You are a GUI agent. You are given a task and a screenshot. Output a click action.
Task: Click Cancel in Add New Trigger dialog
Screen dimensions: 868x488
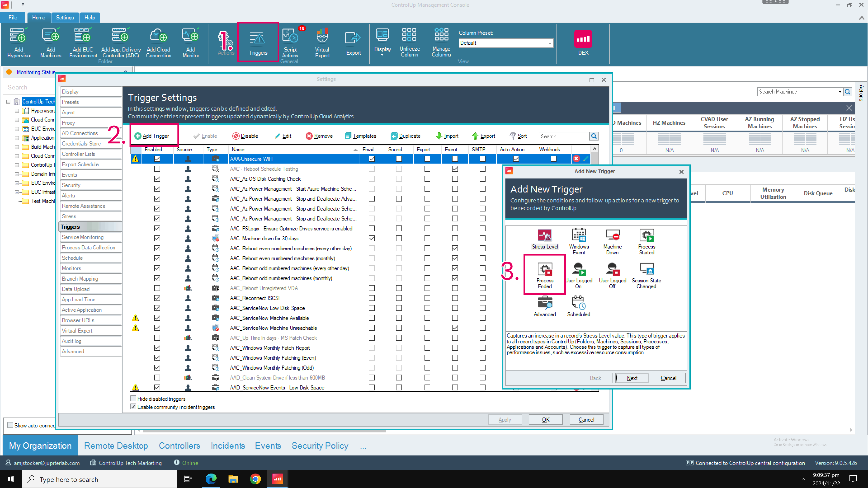tap(669, 378)
